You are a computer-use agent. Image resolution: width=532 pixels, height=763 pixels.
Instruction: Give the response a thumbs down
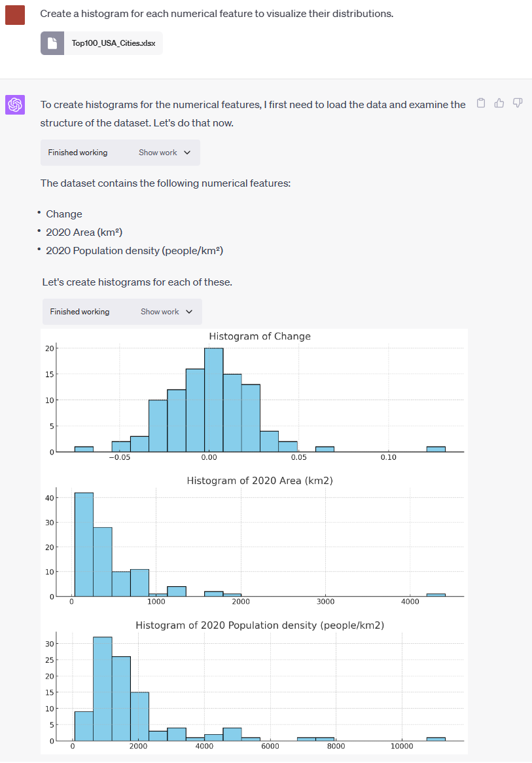[518, 103]
